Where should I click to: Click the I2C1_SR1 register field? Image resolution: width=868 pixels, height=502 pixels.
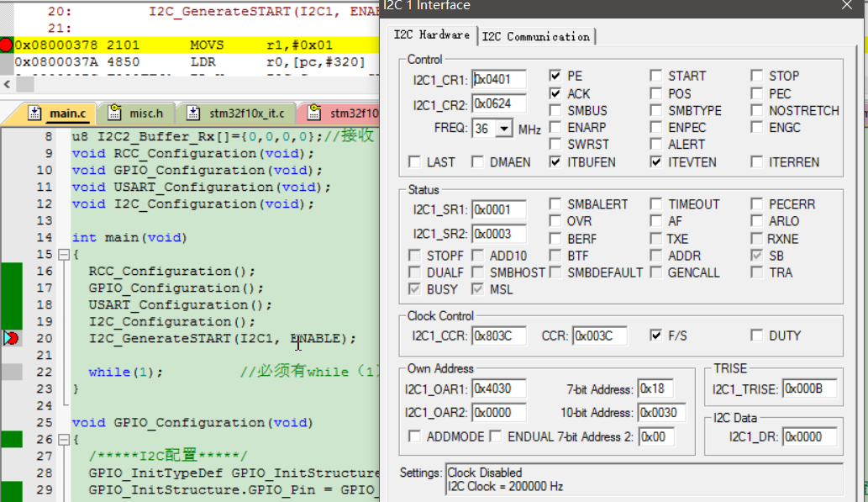pos(499,209)
